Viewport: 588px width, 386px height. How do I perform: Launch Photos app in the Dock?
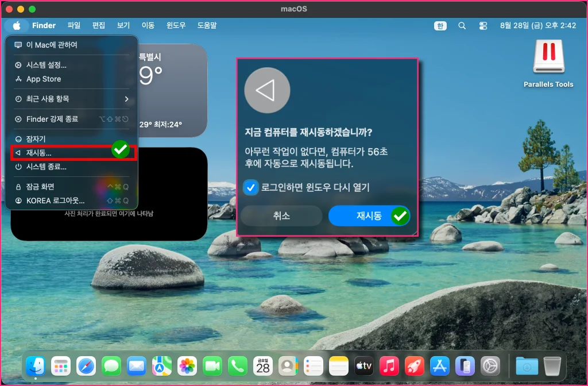click(187, 366)
